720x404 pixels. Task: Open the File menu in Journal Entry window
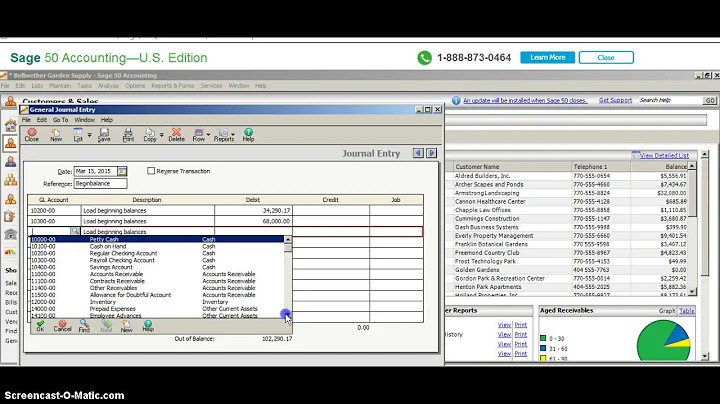26,120
